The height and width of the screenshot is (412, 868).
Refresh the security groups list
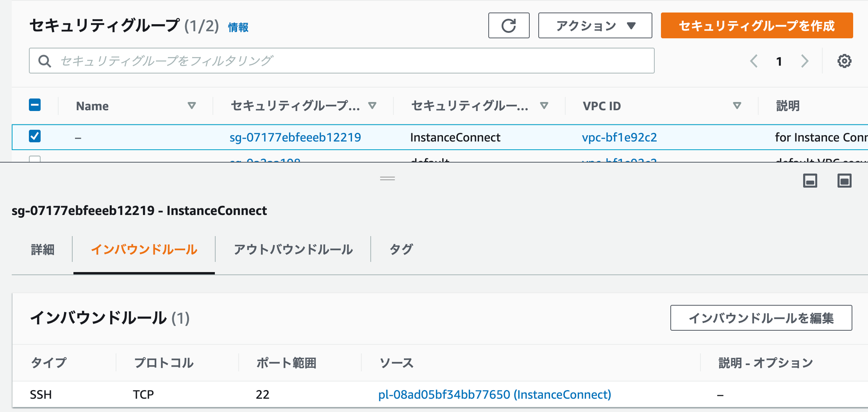(x=509, y=25)
